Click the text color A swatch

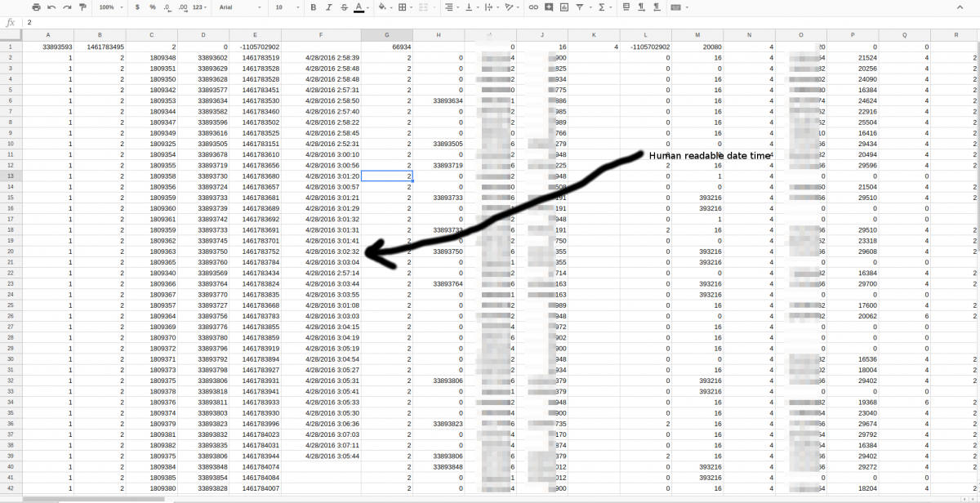[359, 7]
